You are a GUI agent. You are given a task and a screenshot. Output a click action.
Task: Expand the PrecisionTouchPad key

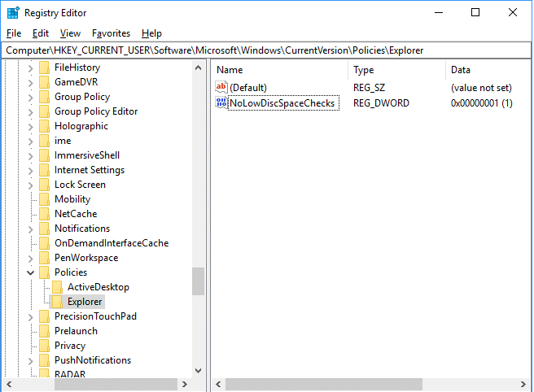pyautogui.click(x=31, y=317)
